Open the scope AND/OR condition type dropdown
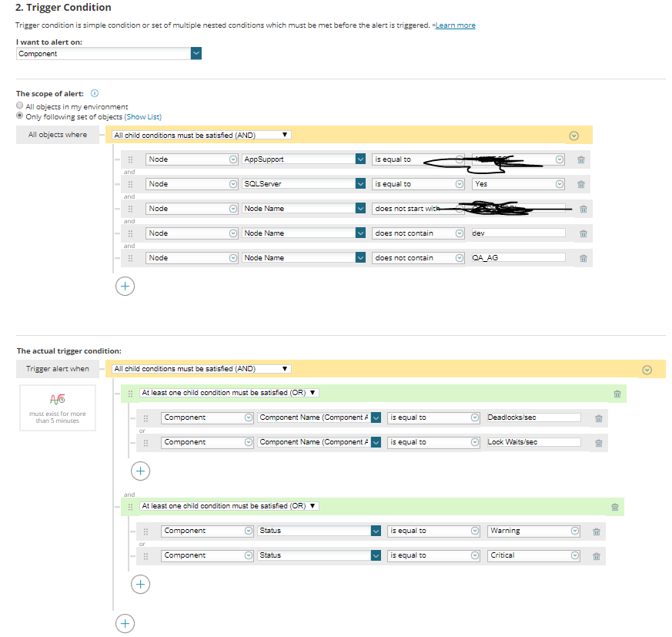The width and height of the screenshot is (672, 637). click(x=202, y=135)
